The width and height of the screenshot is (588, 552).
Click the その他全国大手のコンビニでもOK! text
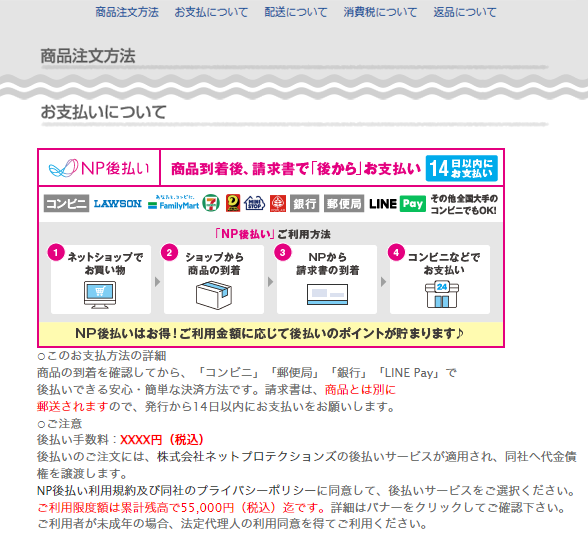(x=464, y=204)
